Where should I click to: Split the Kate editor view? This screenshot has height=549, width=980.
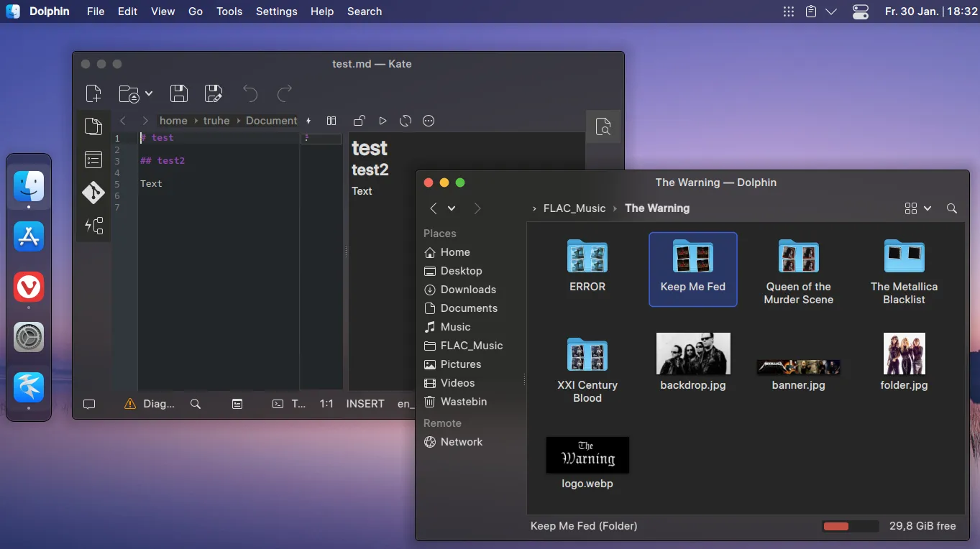click(x=331, y=121)
